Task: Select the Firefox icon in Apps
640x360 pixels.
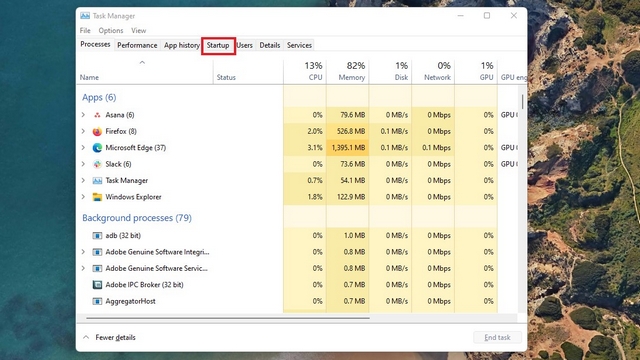Action: [x=97, y=131]
